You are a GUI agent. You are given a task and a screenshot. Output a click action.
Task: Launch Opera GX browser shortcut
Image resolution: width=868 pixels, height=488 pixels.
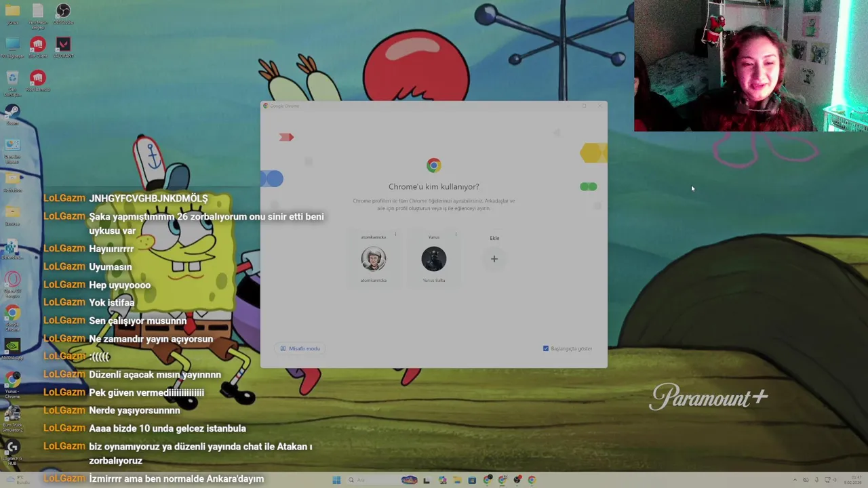click(x=12, y=284)
